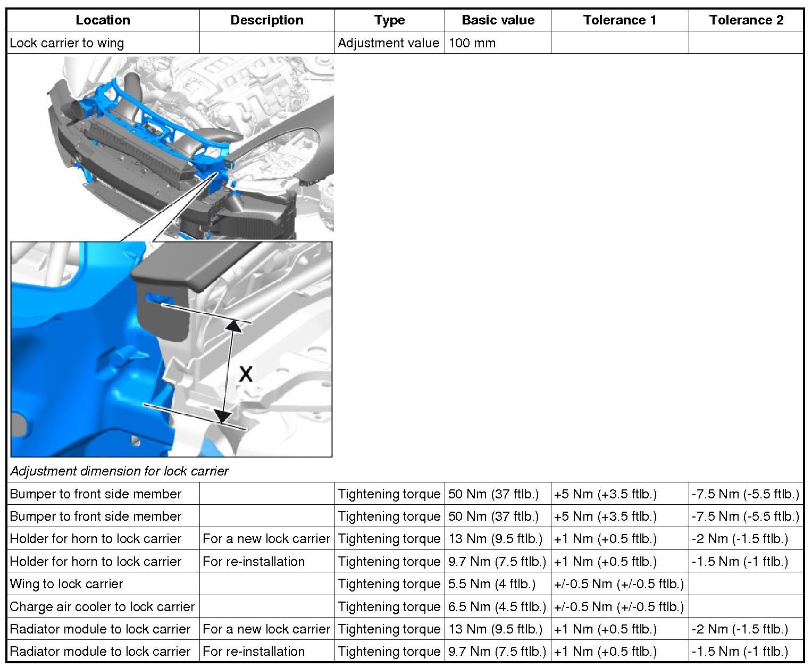Select the Tolerance 1 column header

point(620,20)
